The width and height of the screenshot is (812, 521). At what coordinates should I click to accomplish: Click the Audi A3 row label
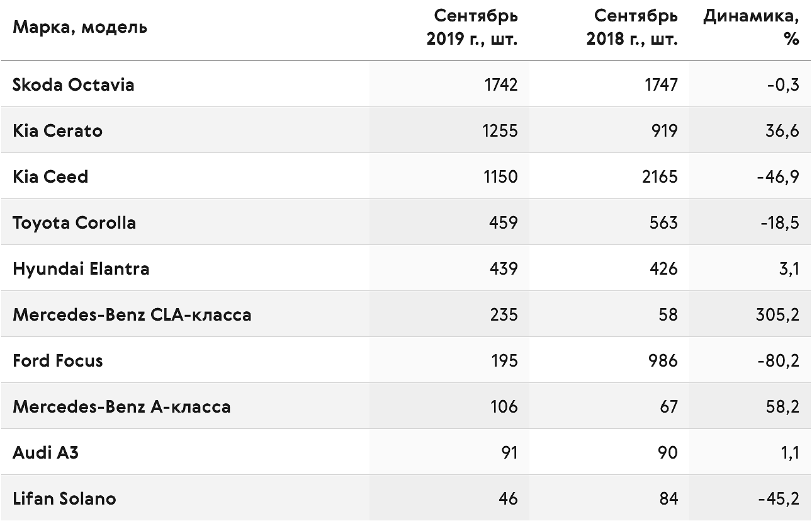(x=46, y=452)
